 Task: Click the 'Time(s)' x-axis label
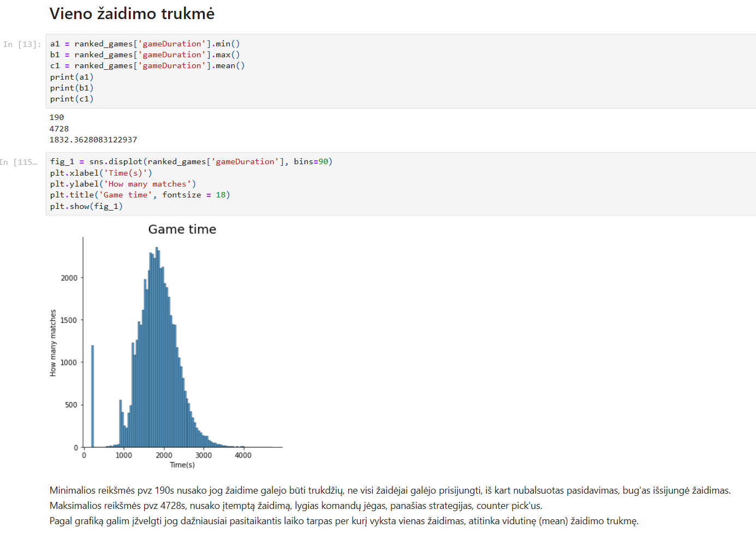pos(182,465)
